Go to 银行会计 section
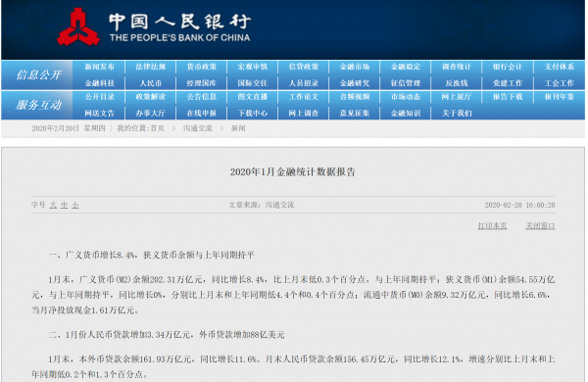Viewport: 588px width, 382px height. tap(508, 68)
